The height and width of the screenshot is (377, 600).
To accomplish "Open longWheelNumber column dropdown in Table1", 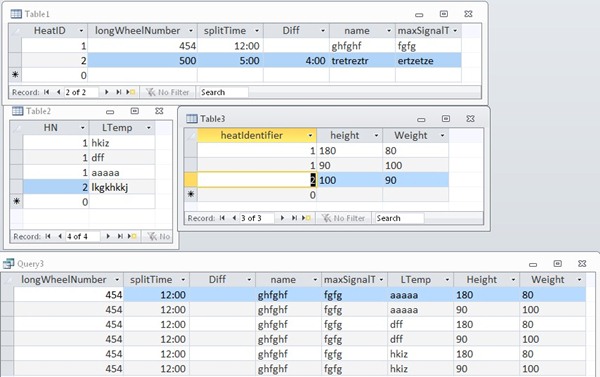I will click(191, 31).
